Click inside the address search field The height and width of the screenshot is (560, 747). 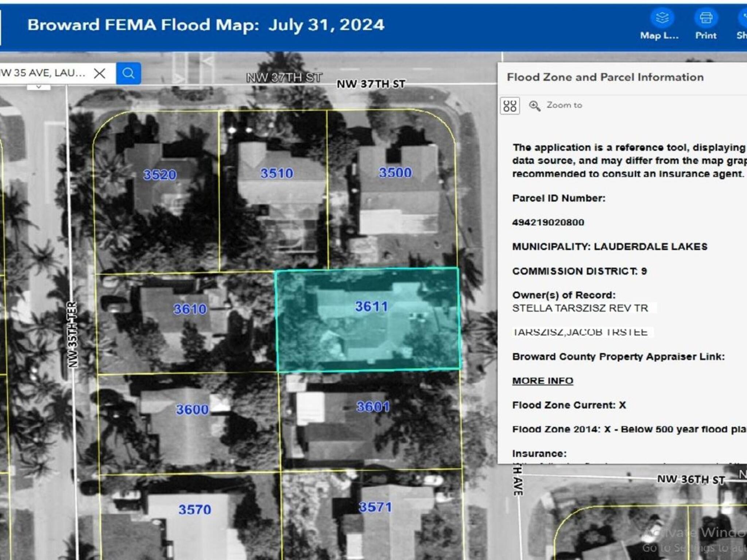coord(44,73)
